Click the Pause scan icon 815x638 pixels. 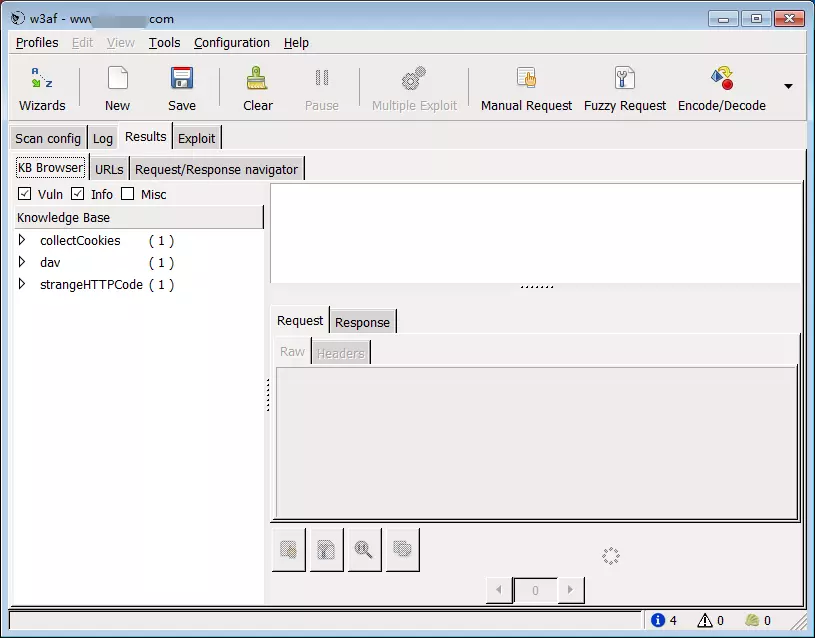(322, 78)
